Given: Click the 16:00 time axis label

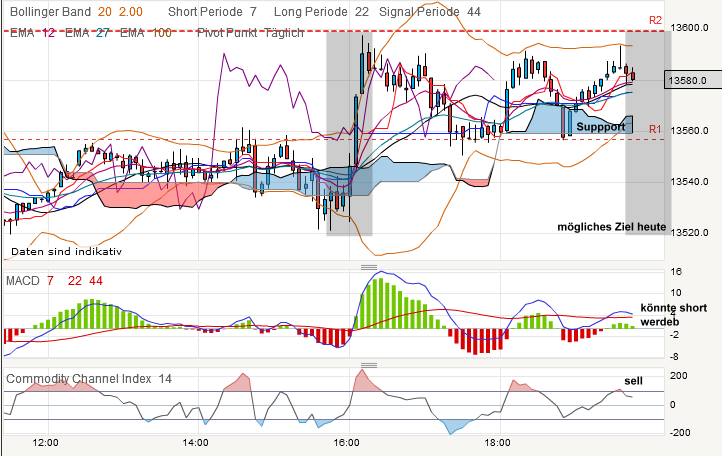Looking at the screenshot, I should click(x=346, y=443).
